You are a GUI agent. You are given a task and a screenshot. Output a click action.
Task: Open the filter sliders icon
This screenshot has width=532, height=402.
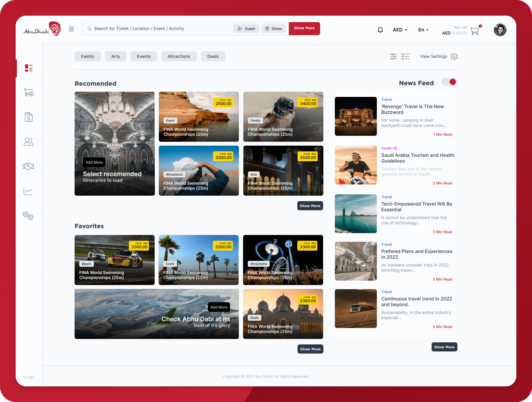pyautogui.click(x=393, y=57)
